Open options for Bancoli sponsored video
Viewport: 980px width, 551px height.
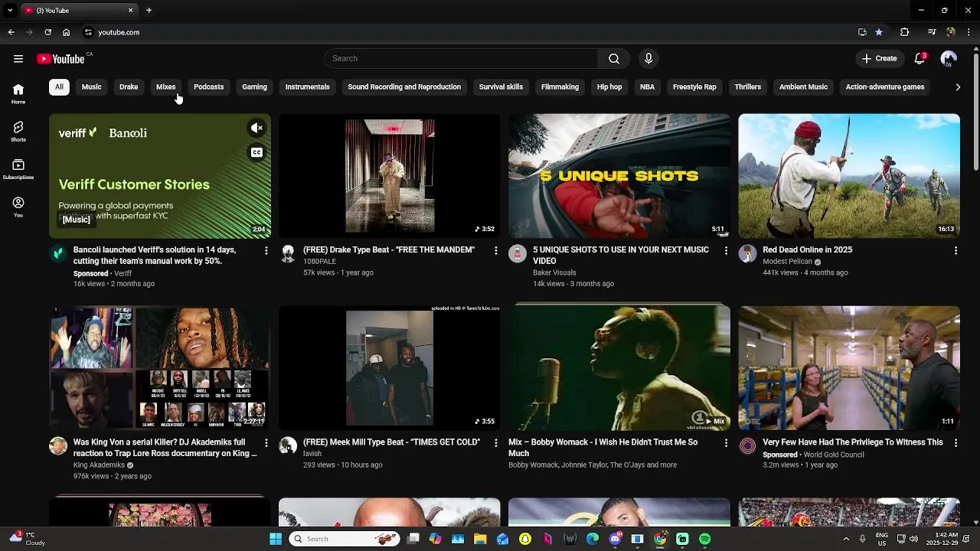pyautogui.click(x=266, y=250)
